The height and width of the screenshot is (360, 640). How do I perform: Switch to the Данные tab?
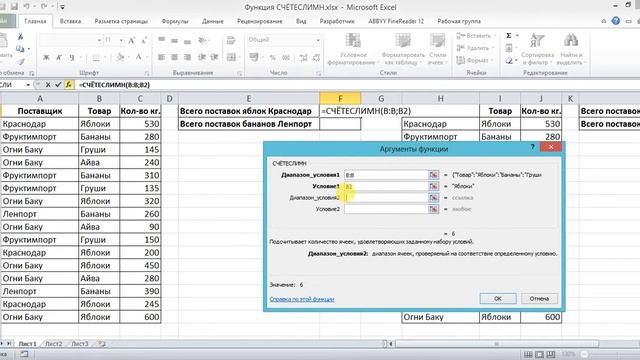click(213, 21)
